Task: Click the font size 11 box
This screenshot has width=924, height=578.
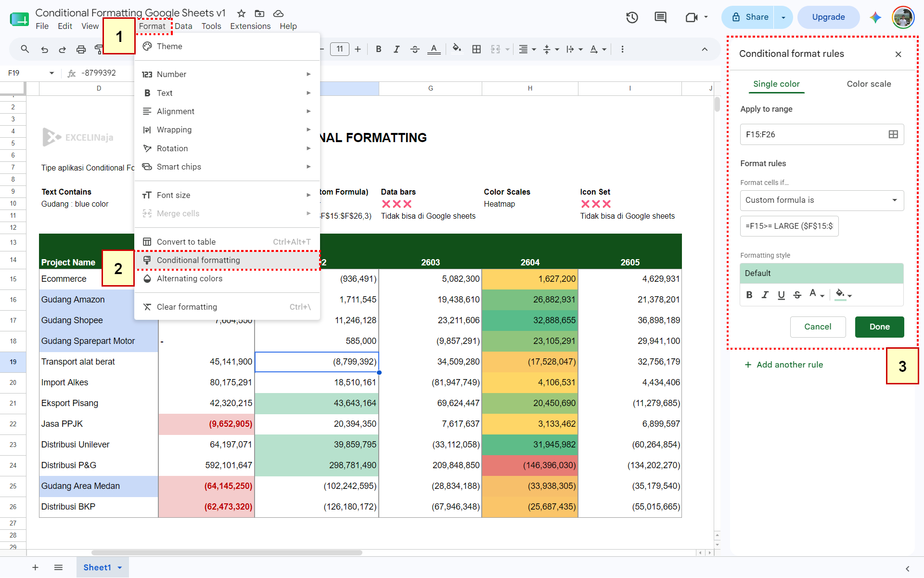Action: 339,49
